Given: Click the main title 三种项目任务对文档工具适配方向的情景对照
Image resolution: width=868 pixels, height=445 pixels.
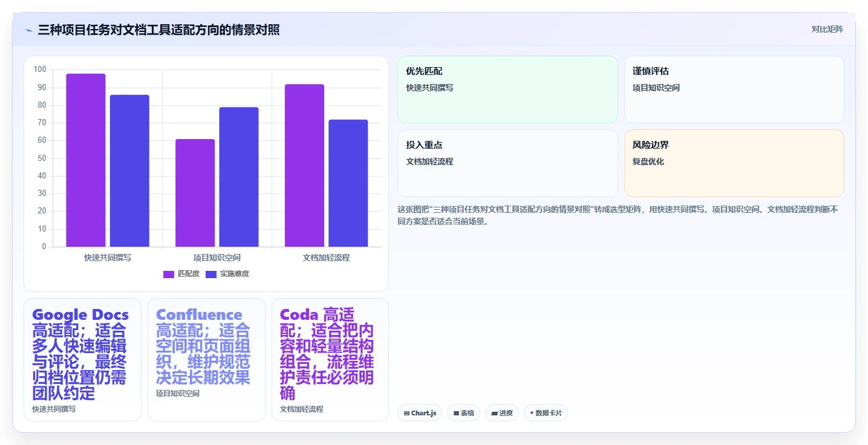Looking at the screenshot, I should click(158, 30).
